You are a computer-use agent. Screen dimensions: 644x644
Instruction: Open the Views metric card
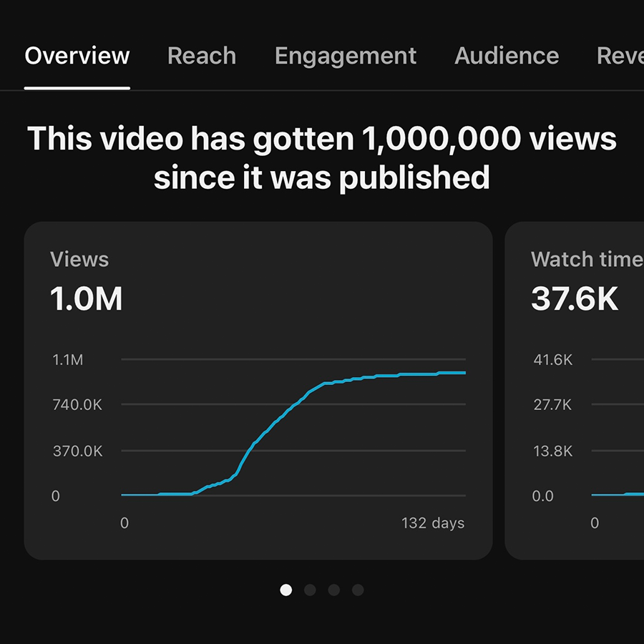point(258,394)
